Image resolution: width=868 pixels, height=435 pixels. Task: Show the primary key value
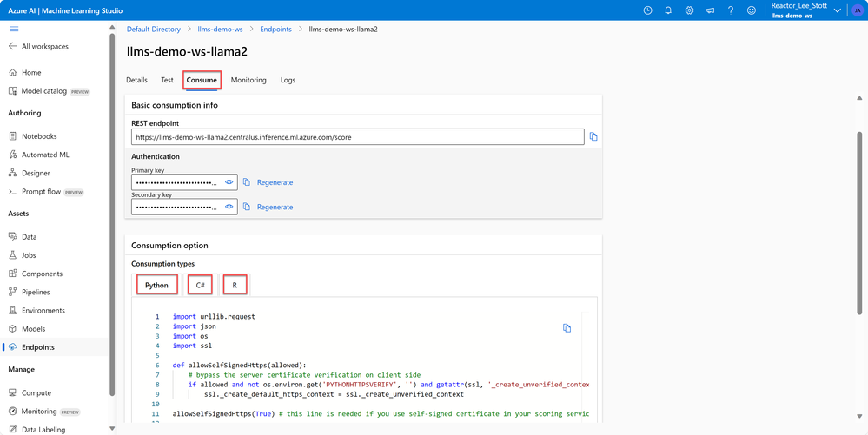click(x=229, y=182)
